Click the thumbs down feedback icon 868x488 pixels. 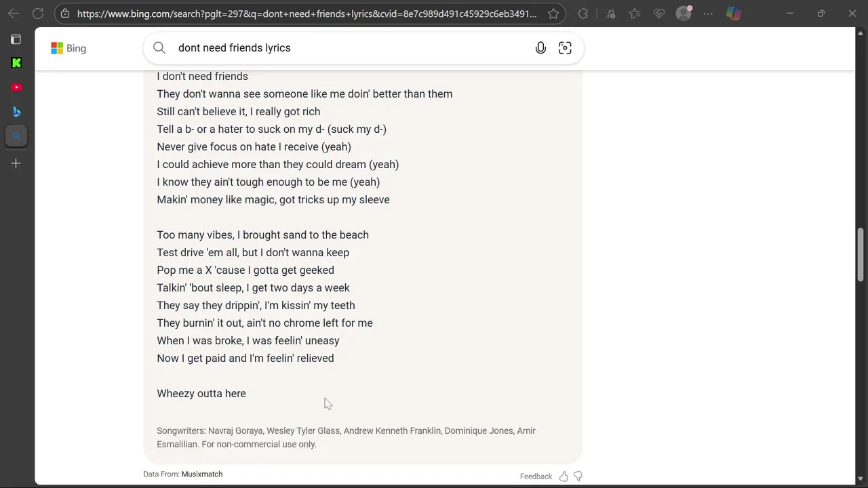click(x=578, y=476)
